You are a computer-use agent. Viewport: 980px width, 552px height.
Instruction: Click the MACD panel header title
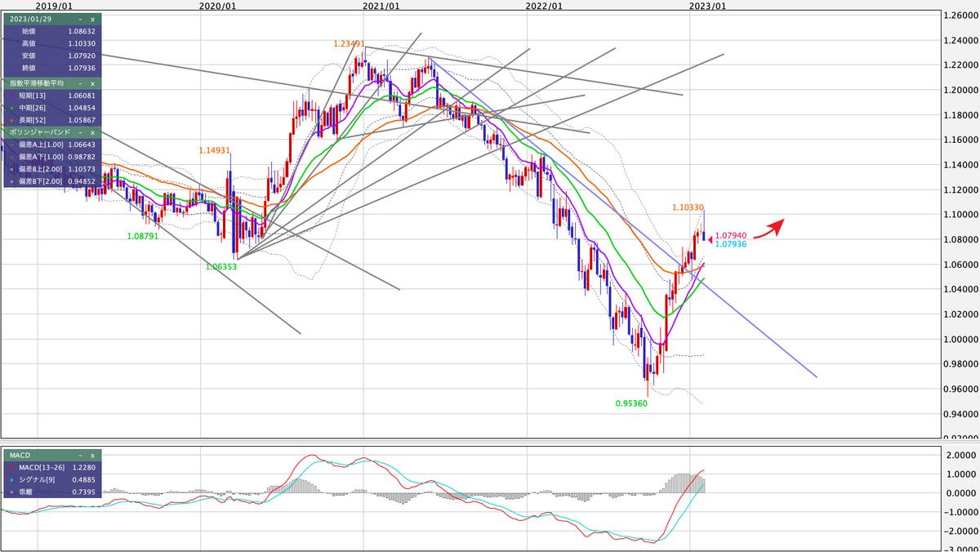pyautogui.click(x=20, y=455)
